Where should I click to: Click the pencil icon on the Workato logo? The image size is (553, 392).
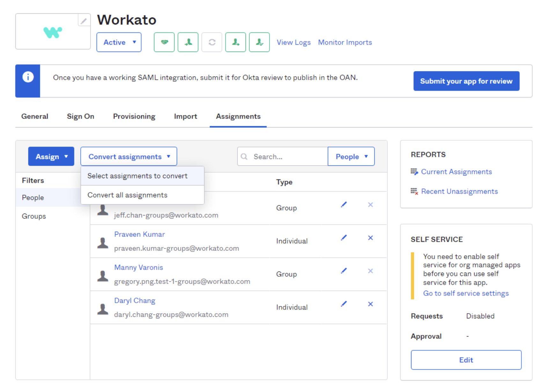[x=84, y=21]
